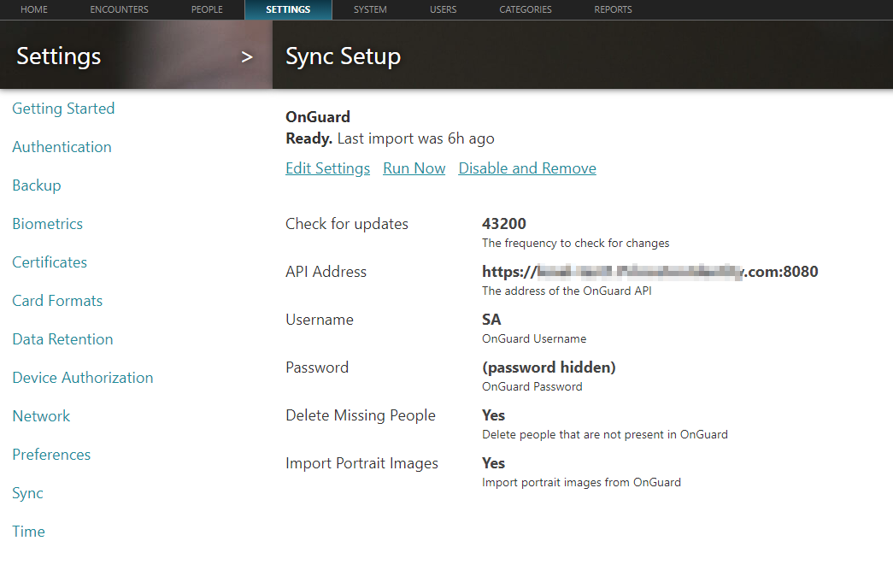Click the 'Username' label
Image resolution: width=893 pixels, height=588 pixels.
click(x=320, y=320)
